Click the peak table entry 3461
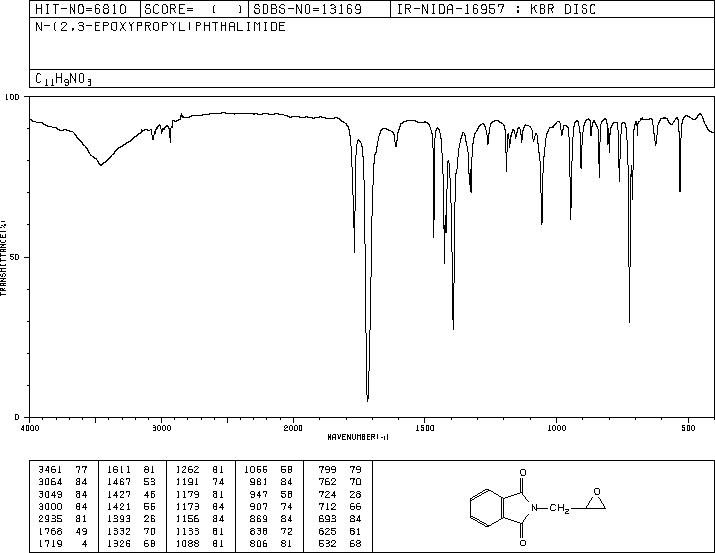 tap(50, 469)
